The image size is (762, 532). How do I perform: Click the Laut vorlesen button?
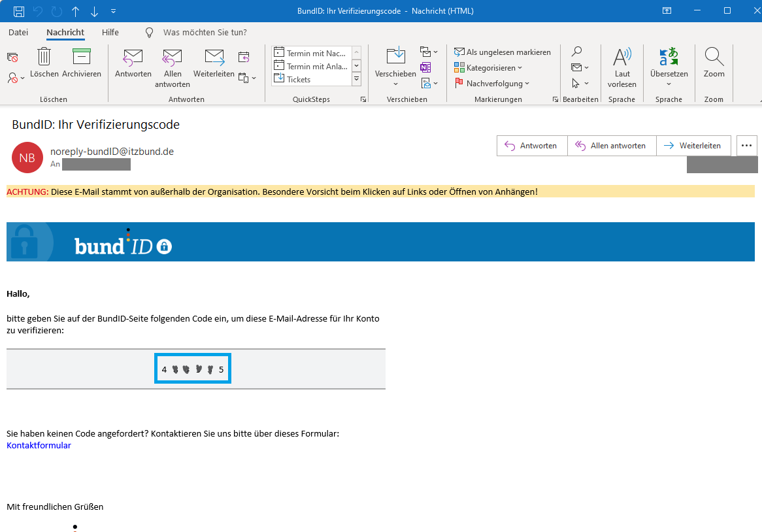coord(622,67)
